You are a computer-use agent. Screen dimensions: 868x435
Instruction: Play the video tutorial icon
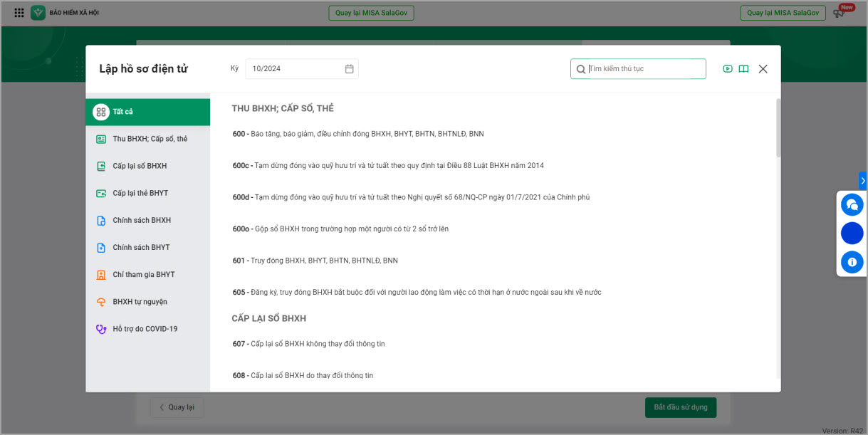728,69
